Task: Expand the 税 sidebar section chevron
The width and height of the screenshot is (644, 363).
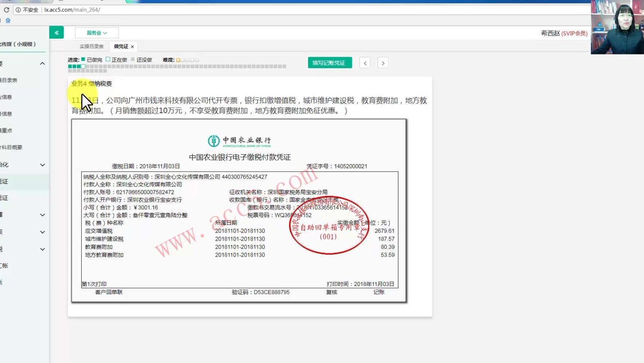Action: coord(41,248)
